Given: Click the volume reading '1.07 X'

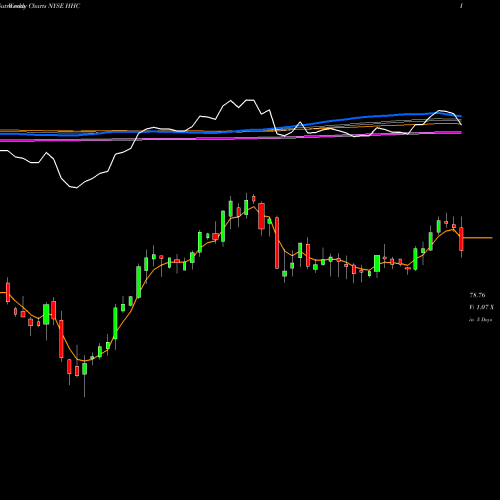Looking at the screenshot, I should click(x=485, y=307).
